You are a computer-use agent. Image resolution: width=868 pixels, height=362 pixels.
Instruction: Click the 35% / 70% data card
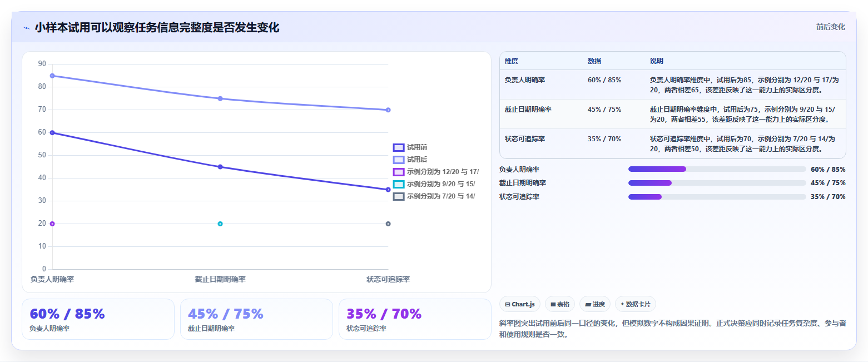pyautogui.click(x=415, y=319)
